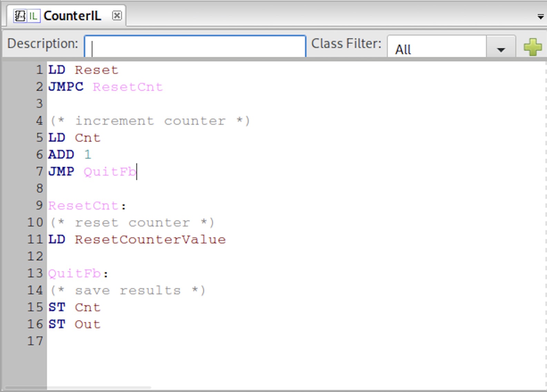Click 'QuitFb' on line 7
This screenshot has height=392, width=547.
coord(110,171)
